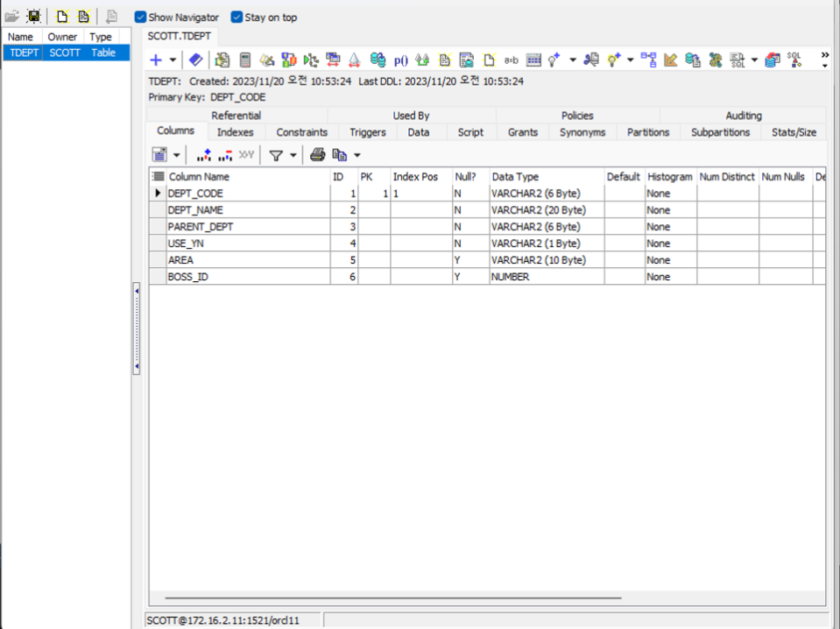Click the p() procedure icon
The image size is (840, 629).
tap(400, 60)
